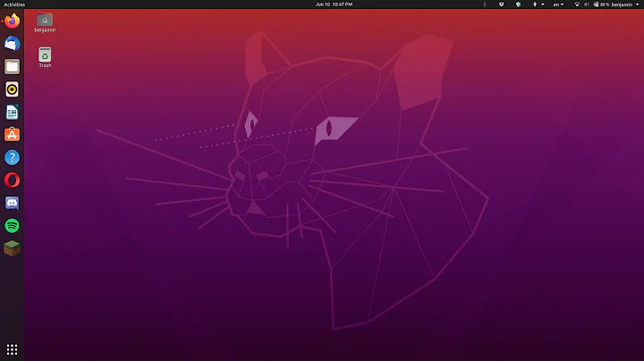Launch the Opera browser

click(x=12, y=180)
